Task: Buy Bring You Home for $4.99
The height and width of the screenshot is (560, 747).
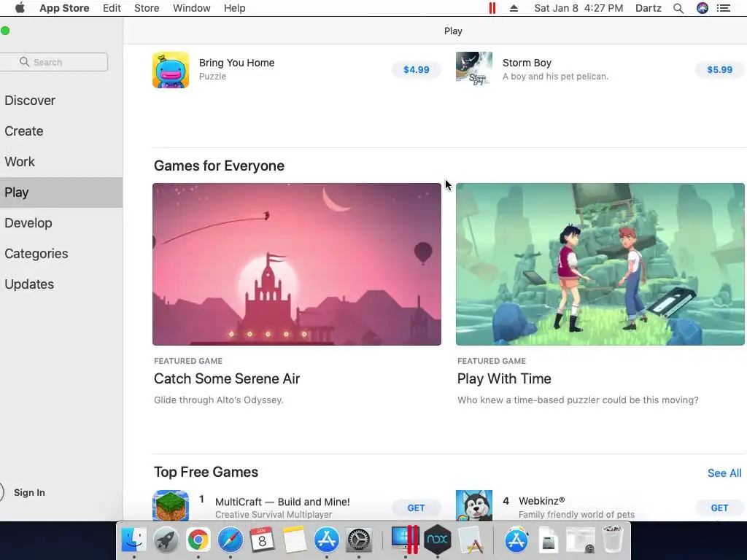Action: [x=416, y=69]
